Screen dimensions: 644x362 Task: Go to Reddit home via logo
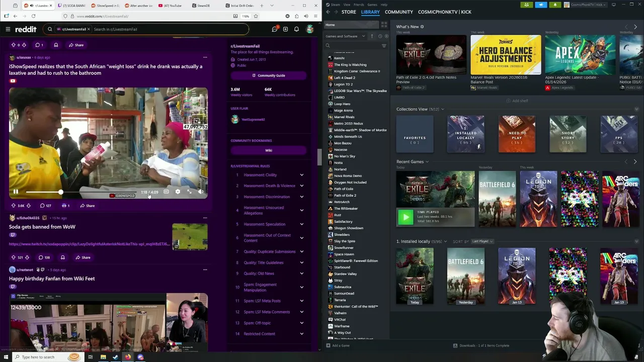(26, 29)
